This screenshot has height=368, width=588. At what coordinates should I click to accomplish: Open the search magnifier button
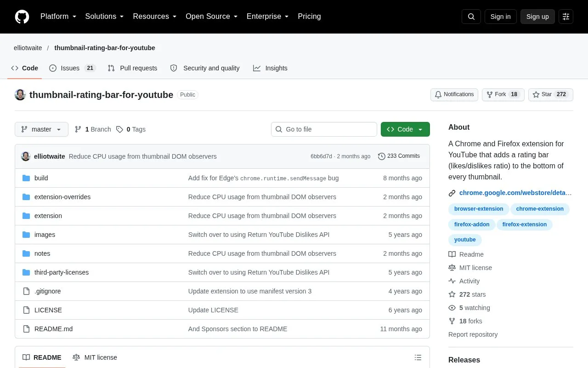pyautogui.click(x=471, y=17)
